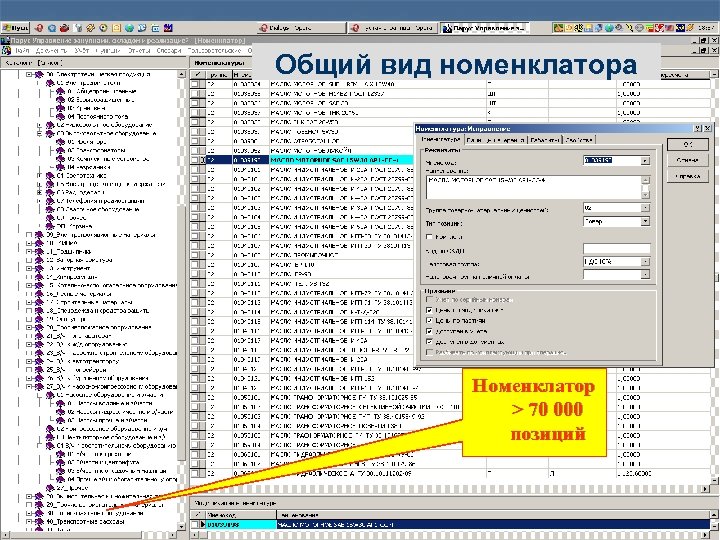Switch to the Габариты tab in the dialog
Screen dimensions: 720x540
545,140
